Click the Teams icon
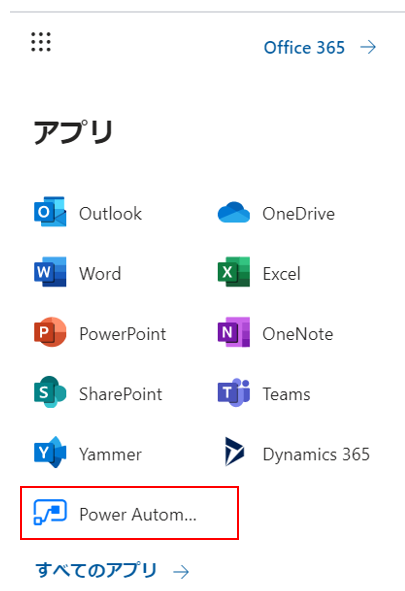Image resolution: width=405 pixels, height=591 pixels. point(234,392)
